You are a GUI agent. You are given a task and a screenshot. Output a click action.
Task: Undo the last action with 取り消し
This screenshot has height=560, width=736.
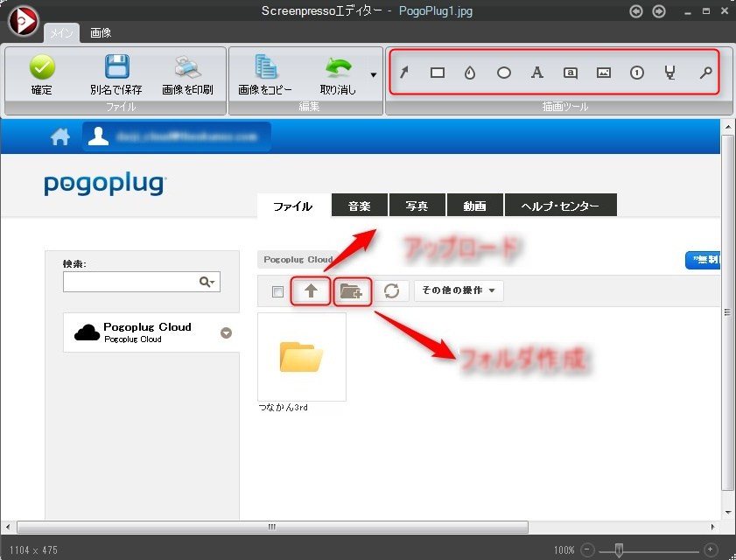(x=338, y=74)
